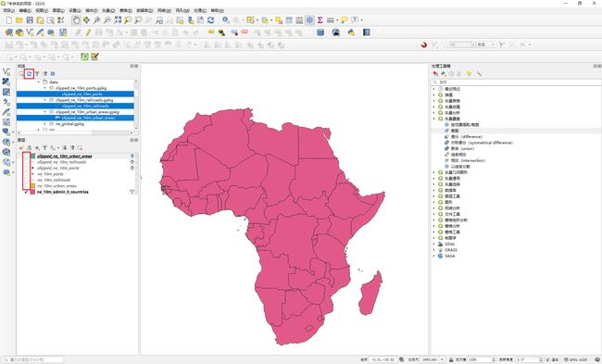602x364 pixels.
Task: Save the project with the floppy disk icon
Action: tap(30, 20)
